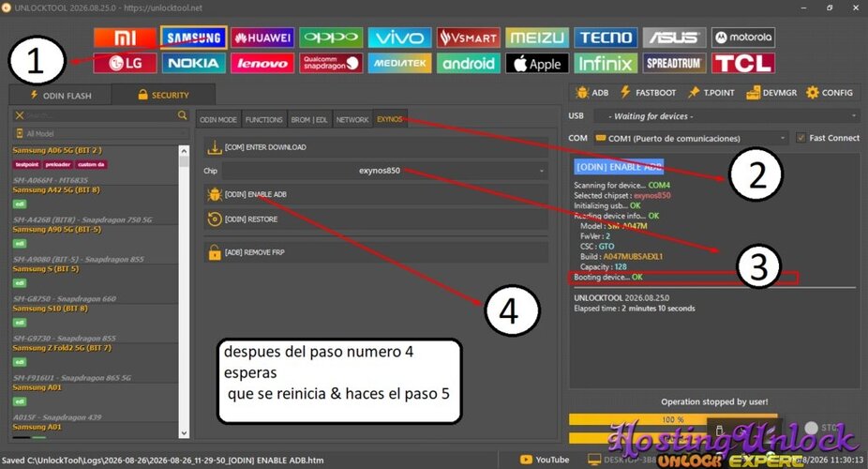Viewport: 868px width, 469px height.
Task: Expand the All Model filter dropdown
Action: click(x=100, y=133)
